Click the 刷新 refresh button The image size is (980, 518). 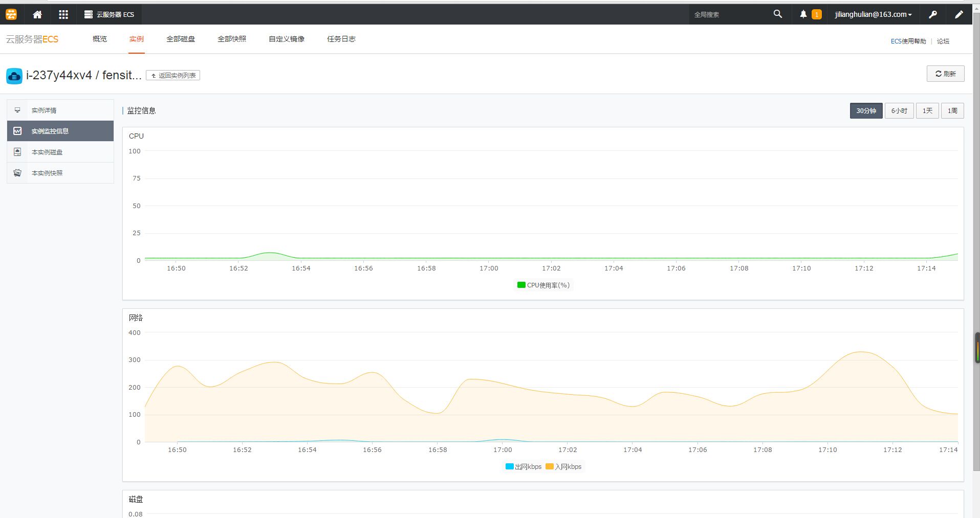945,74
